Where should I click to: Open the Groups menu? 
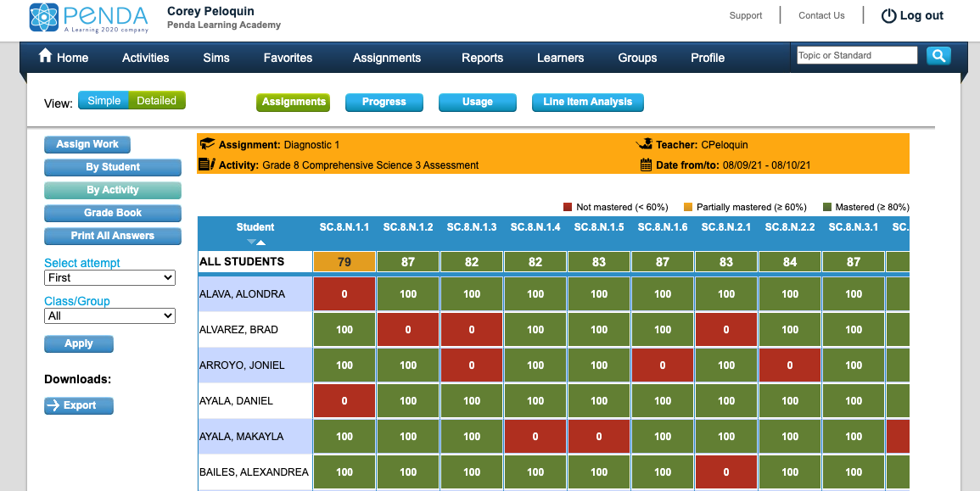tap(637, 58)
